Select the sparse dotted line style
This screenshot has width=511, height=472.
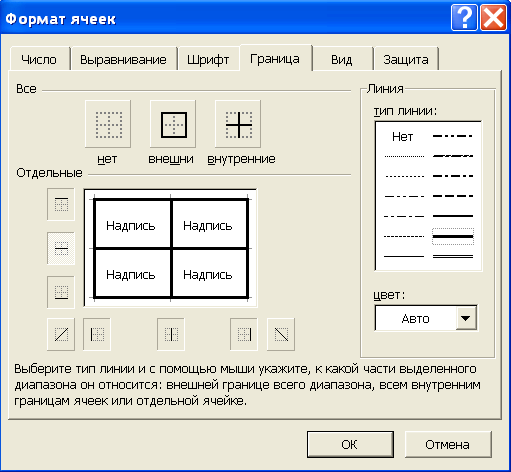tap(404, 176)
